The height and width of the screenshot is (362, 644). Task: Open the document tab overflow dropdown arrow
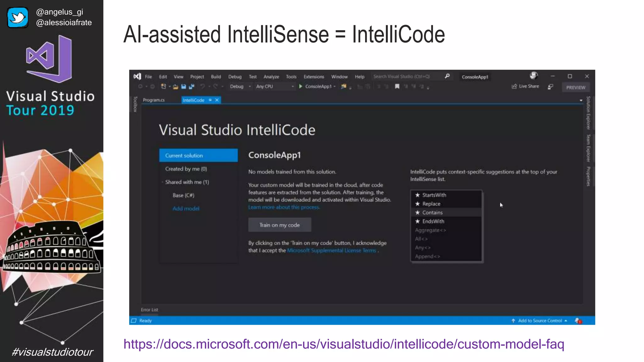coord(581,100)
